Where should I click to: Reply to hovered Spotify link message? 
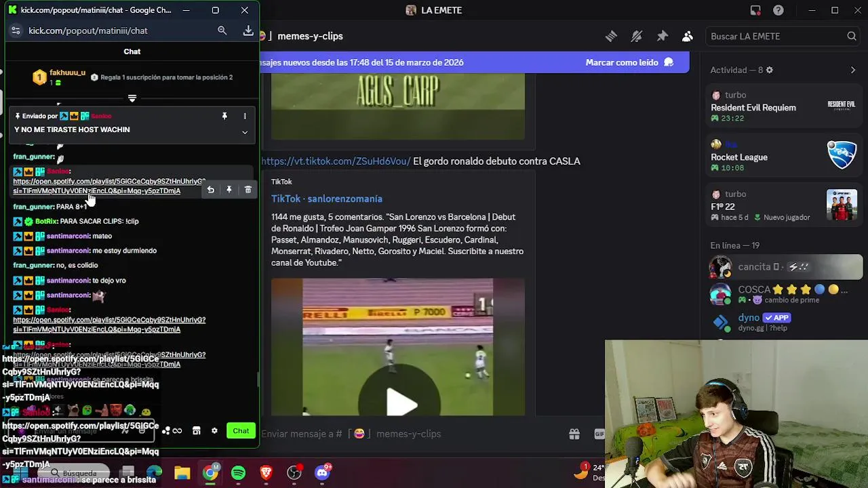tap(210, 190)
